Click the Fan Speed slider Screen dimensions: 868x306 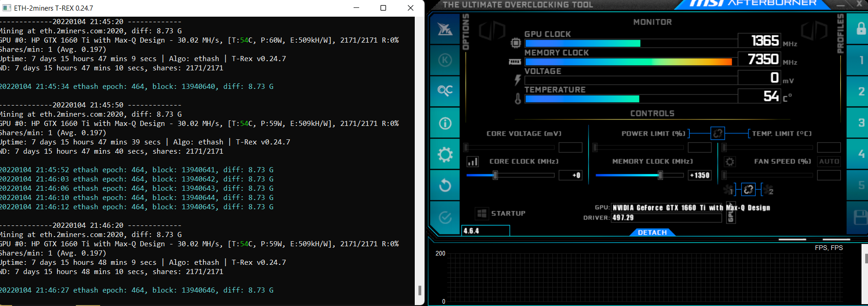click(x=767, y=175)
